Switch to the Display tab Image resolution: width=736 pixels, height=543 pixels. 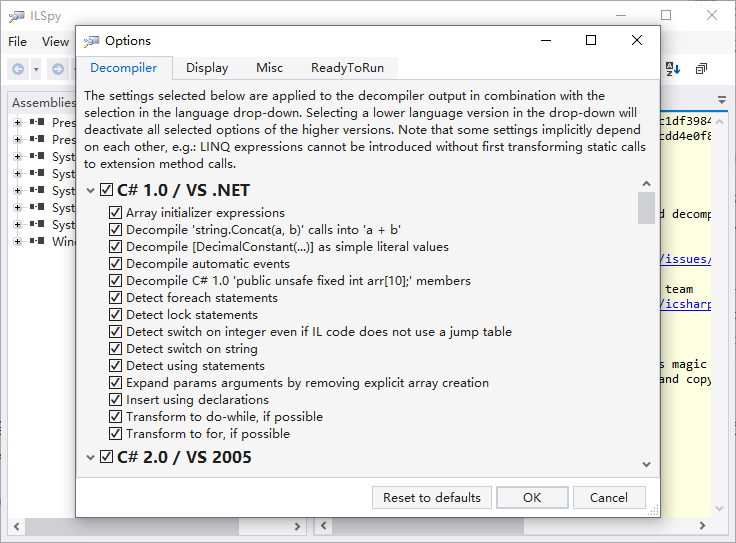click(207, 68)
